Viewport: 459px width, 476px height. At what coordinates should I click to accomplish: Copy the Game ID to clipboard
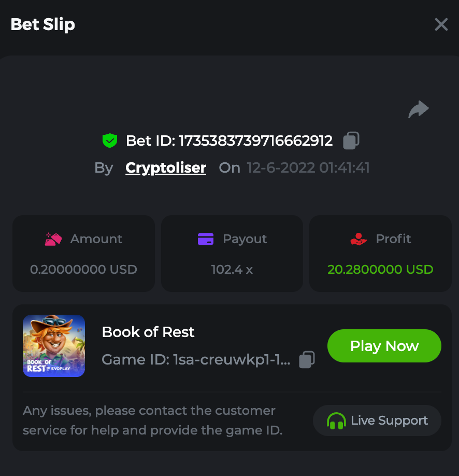coord(307,359)
